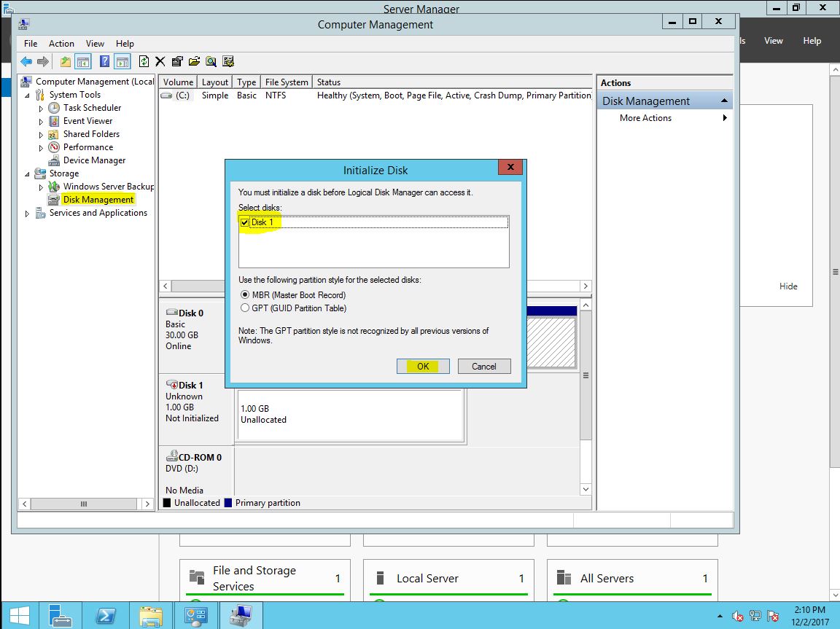Image resolution: width=840 pixels, height=629 pixels.
Task: Open the Action menu
Action: (61, 44)
